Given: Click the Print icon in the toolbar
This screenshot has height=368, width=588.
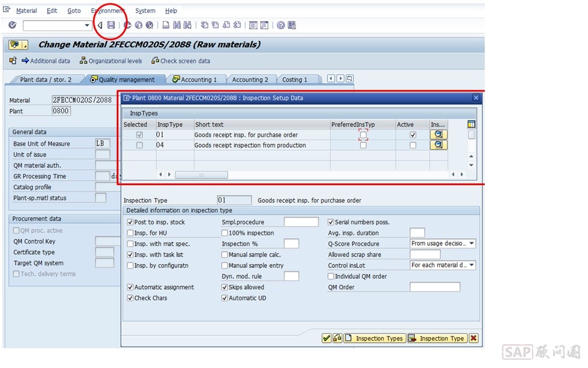Looking at the screenshot, I should 166,25.
